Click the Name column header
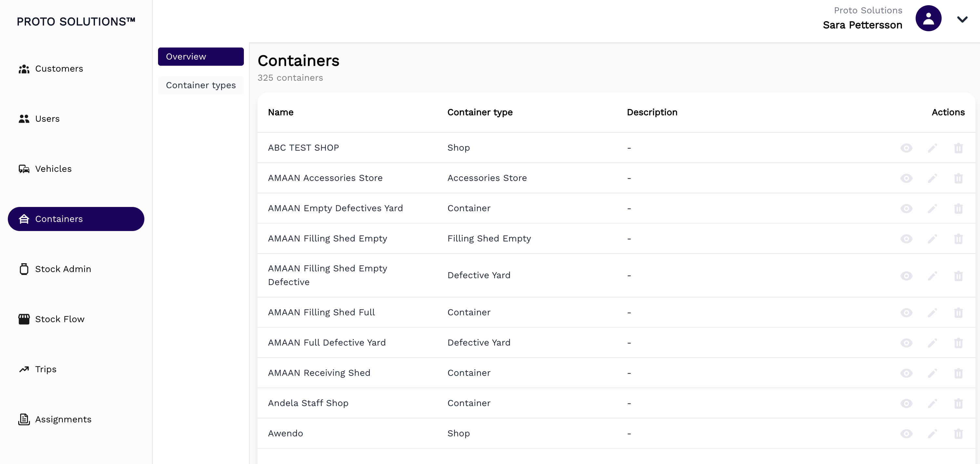 coord(281,112)
